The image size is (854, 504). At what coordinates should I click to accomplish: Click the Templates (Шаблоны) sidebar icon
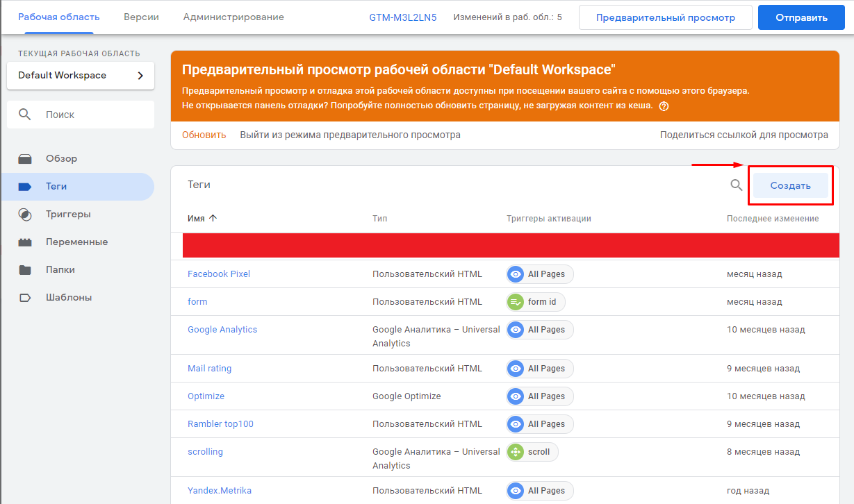tap(25, 298)
